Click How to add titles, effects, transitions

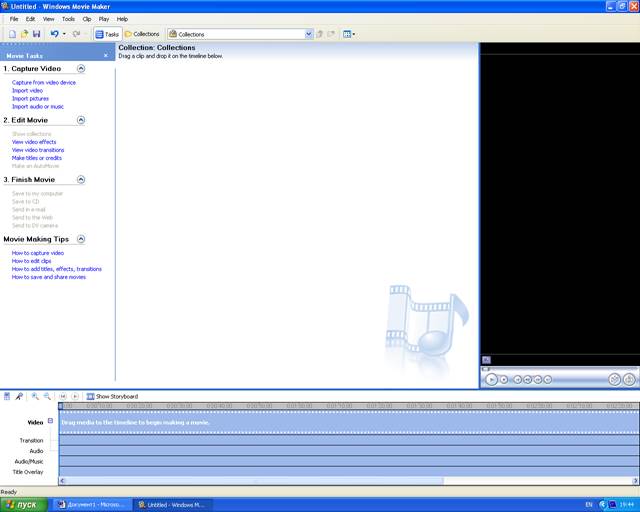point(57,269)
